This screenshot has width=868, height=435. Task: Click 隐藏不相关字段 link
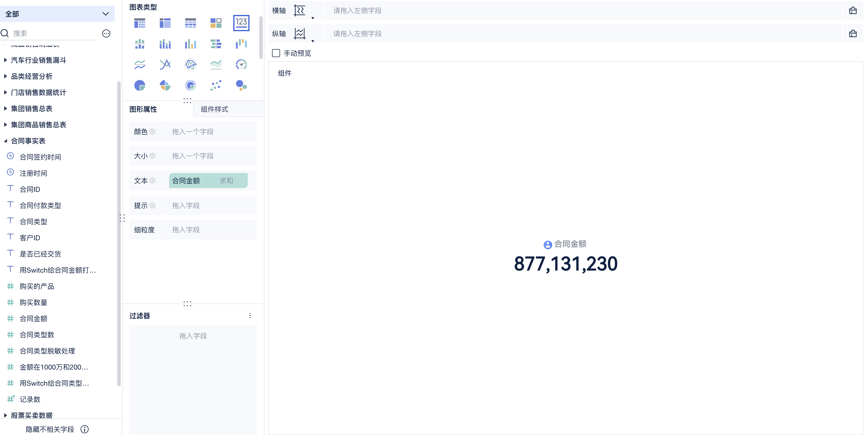click(50, 429)
